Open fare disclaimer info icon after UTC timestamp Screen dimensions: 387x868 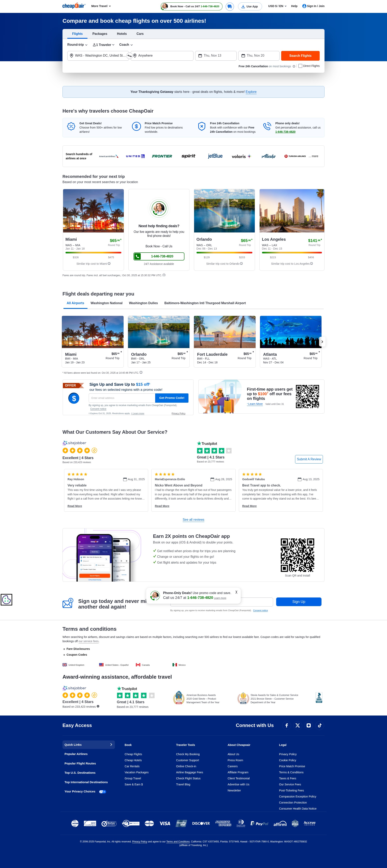pyautogui.click(x=164, y=275)
